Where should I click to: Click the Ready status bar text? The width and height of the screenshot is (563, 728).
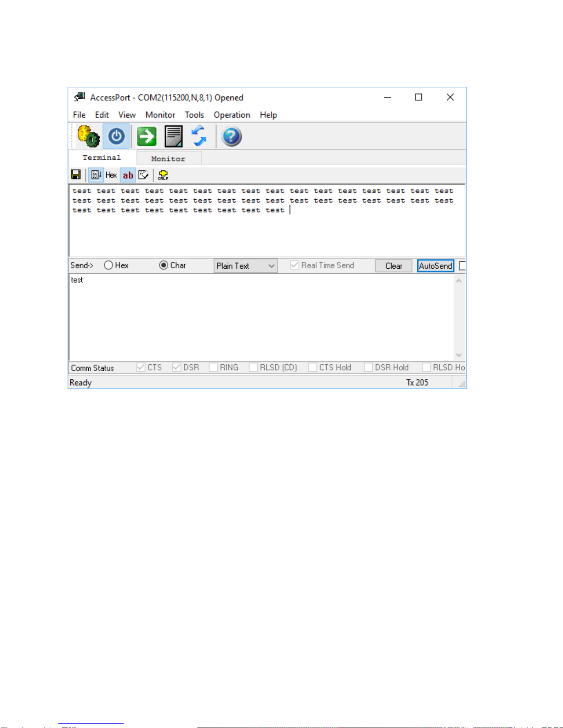tap(80, 383)
